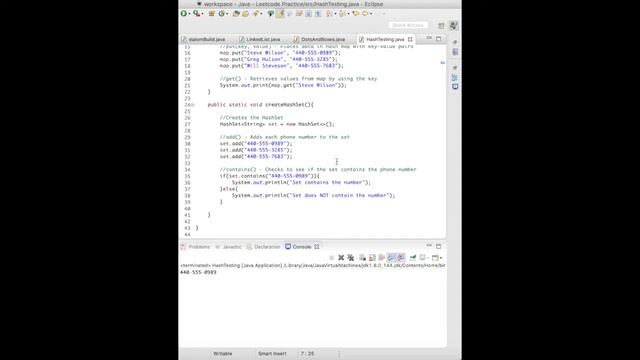
Task: Click the grayed Terminate square in Console toolbar
Action: [x=331, y=258]
